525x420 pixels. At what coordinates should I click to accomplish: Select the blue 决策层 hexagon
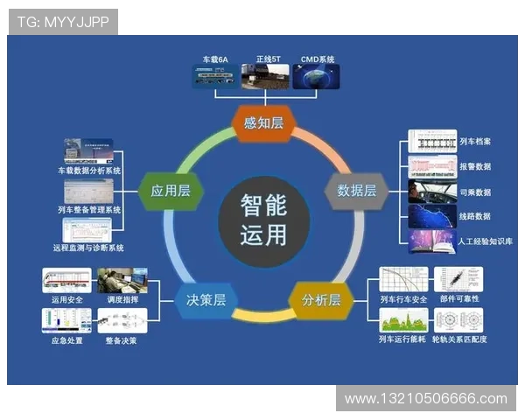point(206,300)
